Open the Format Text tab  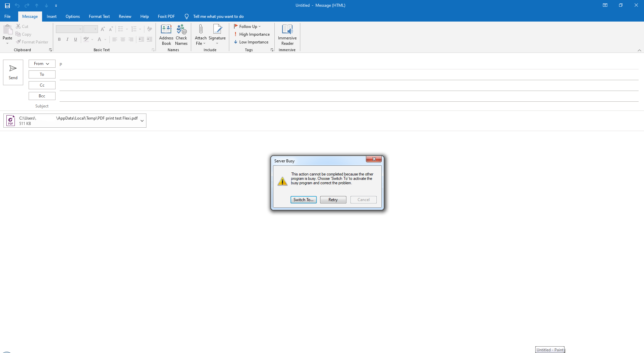99,17
